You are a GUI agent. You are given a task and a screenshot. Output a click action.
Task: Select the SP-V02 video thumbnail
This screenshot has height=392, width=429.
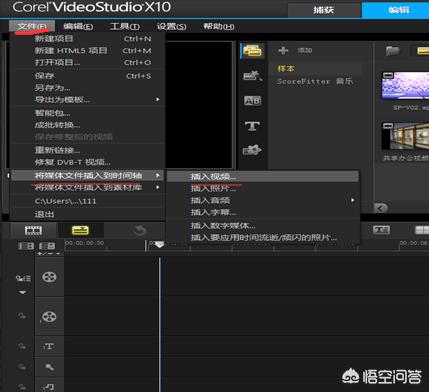405,85
